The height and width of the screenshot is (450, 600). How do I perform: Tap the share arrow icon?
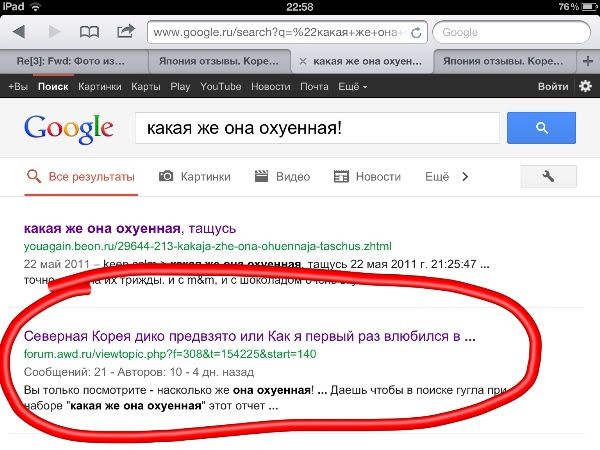(126, 32)
